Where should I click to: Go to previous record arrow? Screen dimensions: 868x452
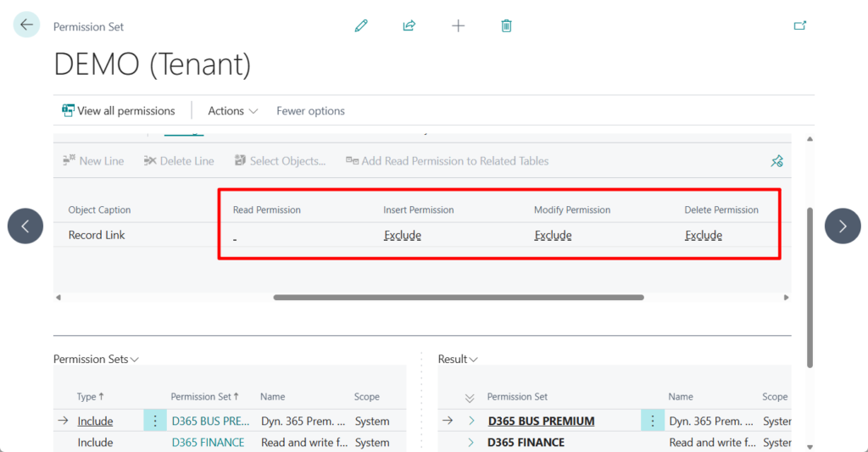(x=25, y=226)
